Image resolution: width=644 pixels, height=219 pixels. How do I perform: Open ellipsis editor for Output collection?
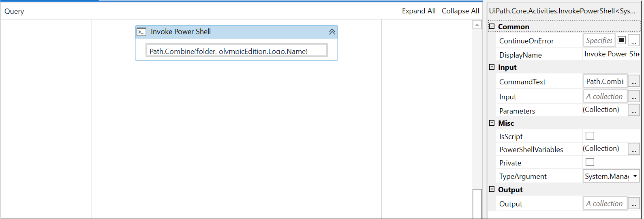(634, 204)
